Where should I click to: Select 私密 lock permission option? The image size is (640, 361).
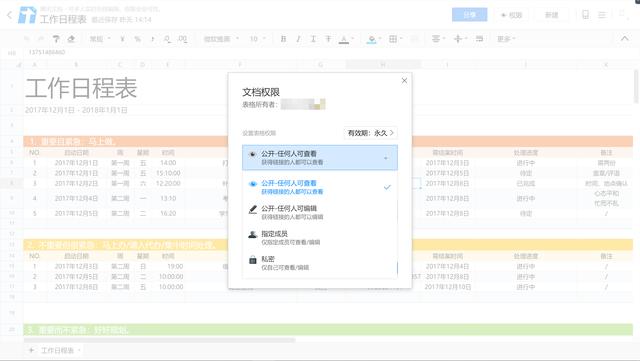(320, 263)
